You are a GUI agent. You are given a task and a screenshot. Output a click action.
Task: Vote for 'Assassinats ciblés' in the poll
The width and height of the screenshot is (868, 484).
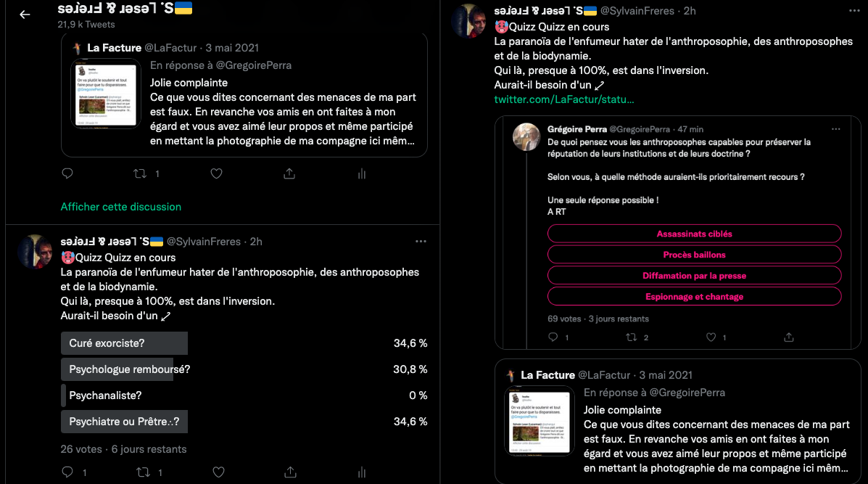click(694, 234)
